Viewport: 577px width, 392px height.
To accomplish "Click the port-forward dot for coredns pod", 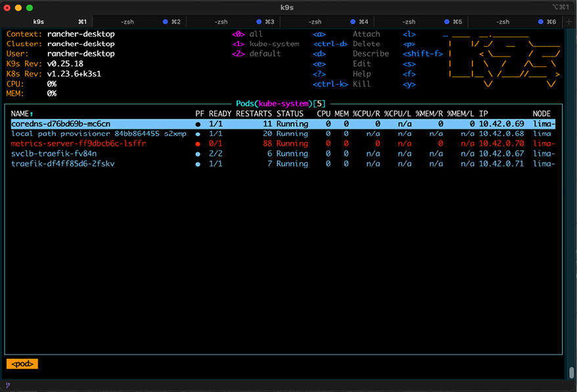I will point(198,124).
